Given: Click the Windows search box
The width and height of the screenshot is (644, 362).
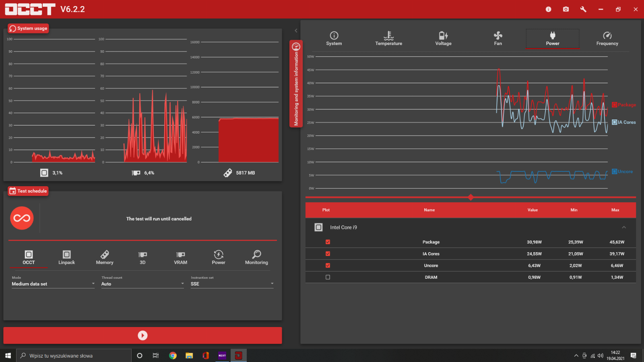Looking at the screenshot, I should point(74,356).
